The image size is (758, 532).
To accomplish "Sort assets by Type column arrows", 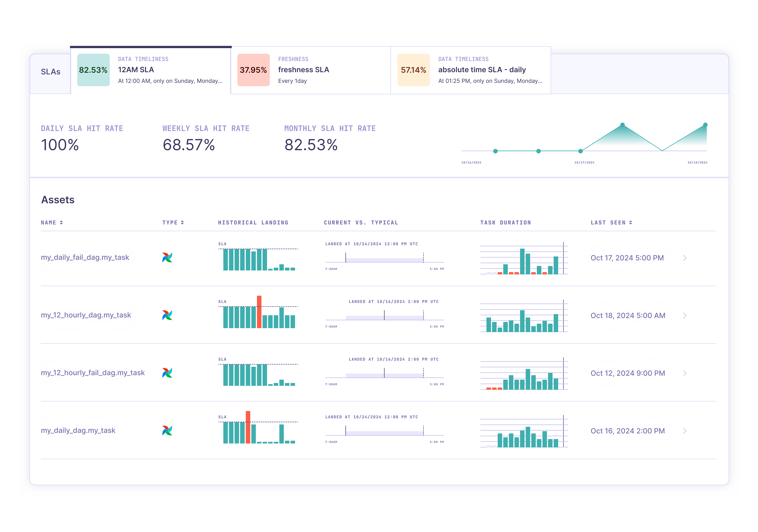I will pyautogui.click(x=182, y=223).
